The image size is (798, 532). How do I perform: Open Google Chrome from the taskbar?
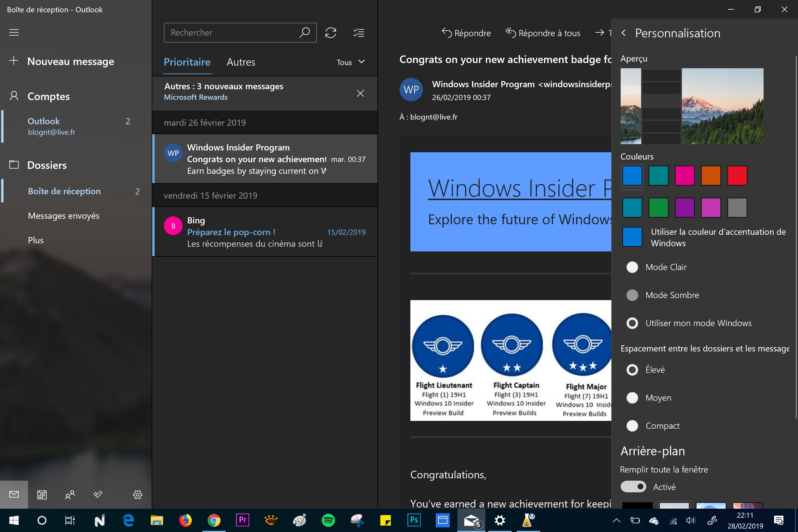pos(214,520)
